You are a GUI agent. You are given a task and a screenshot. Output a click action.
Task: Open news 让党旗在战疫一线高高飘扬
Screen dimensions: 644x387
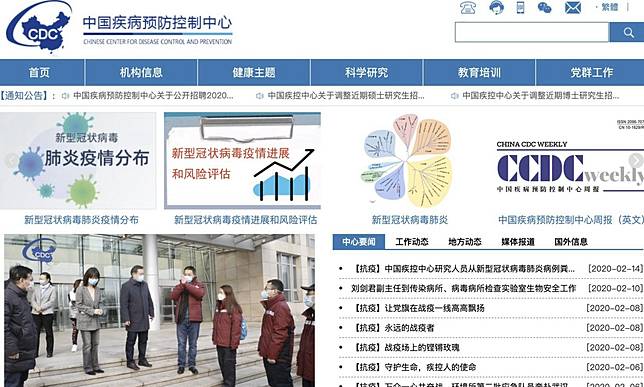(x=419, y=308)
